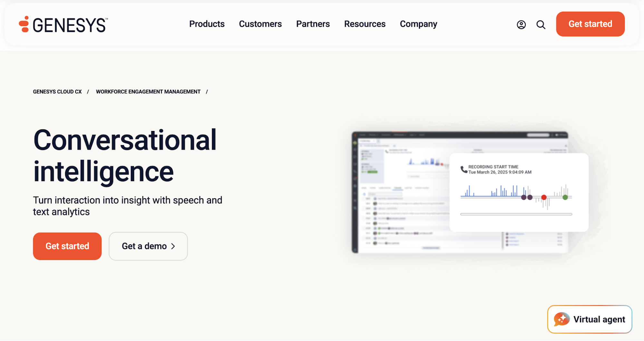Viewport: 644px width, 341px height.
Task: Click the Get started button below the headline
Action: click(67, 246)
